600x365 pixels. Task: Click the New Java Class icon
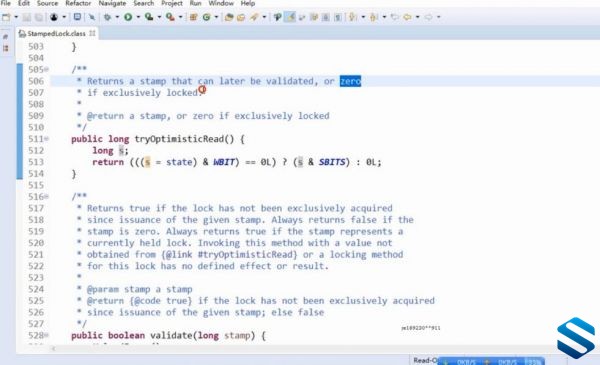pyautogui.click(x=207, y=17)
